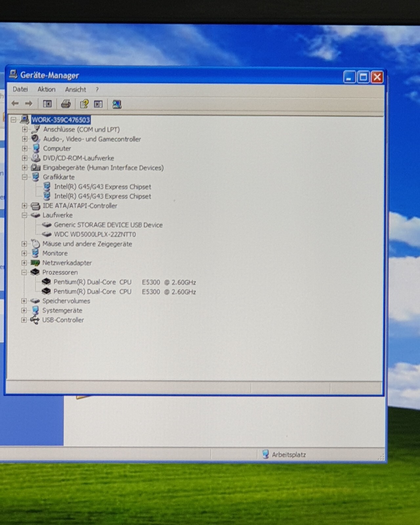Screen dimensions: 420x525
Task: Expand the USB-Controller category
Action: [x=24, y=320]
